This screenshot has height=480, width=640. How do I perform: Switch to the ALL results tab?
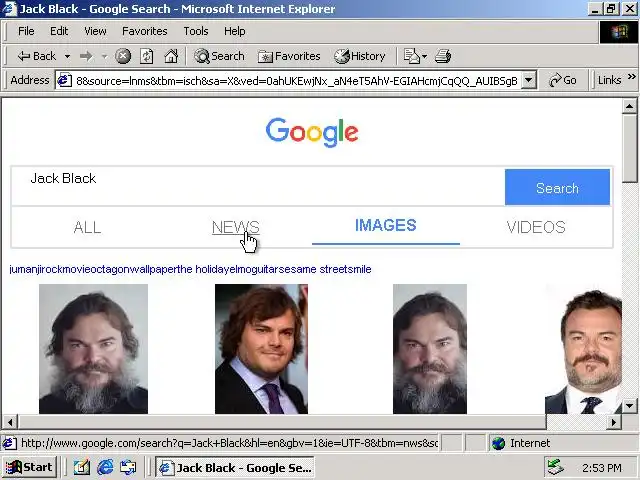(87, 227)
